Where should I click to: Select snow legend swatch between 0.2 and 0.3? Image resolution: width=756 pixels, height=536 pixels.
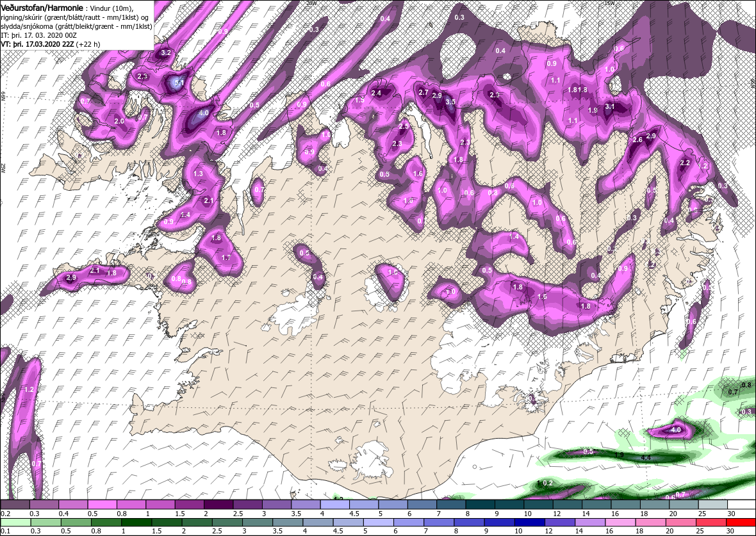(15, 505)
